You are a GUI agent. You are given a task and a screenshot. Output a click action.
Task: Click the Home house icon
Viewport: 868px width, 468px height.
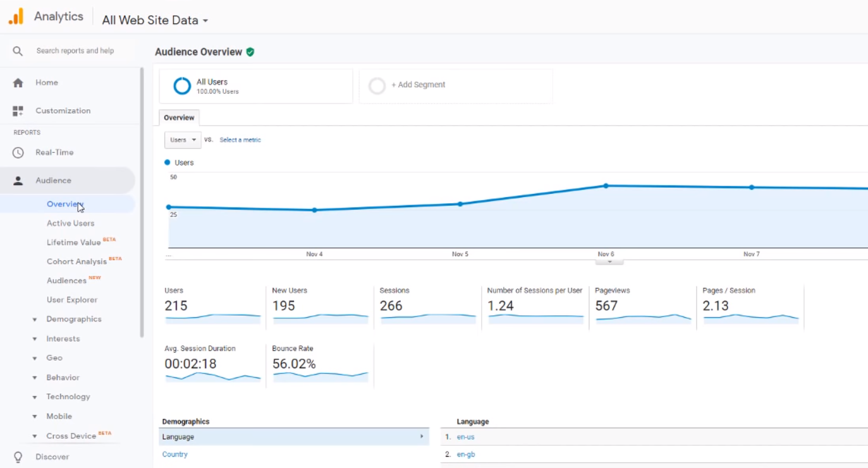[x=18, y=83]
